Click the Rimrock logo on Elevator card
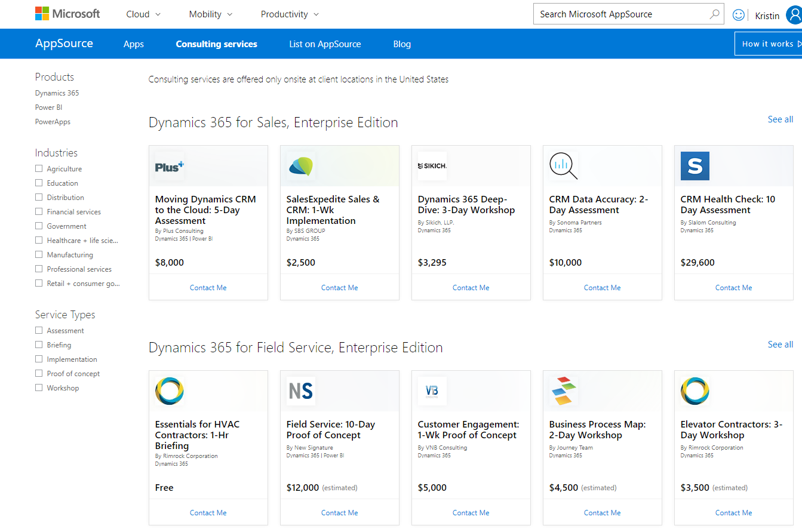 click(x=695, y=392)
